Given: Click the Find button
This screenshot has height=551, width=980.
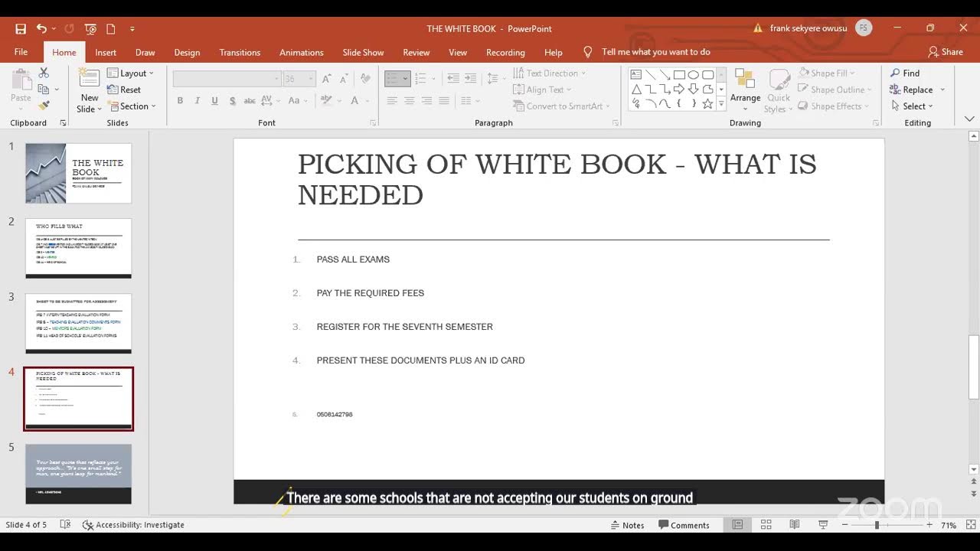Looking at the screenshot, I should pos(905,73).
